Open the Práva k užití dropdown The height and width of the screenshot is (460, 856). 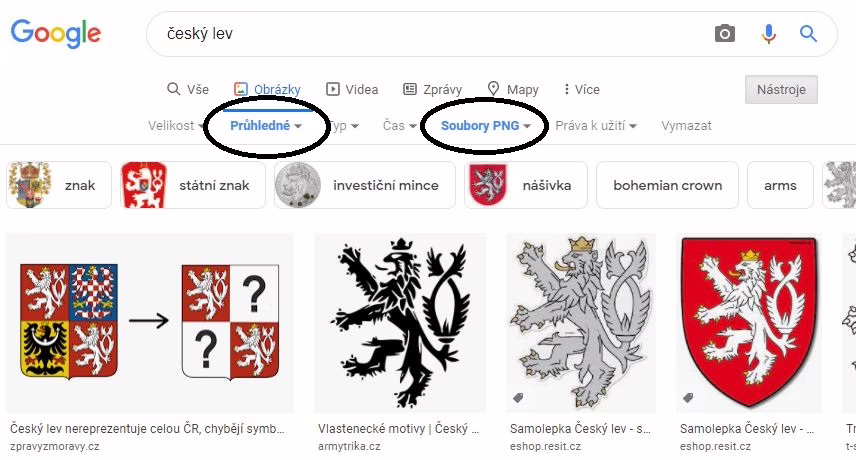coord(596,126)
